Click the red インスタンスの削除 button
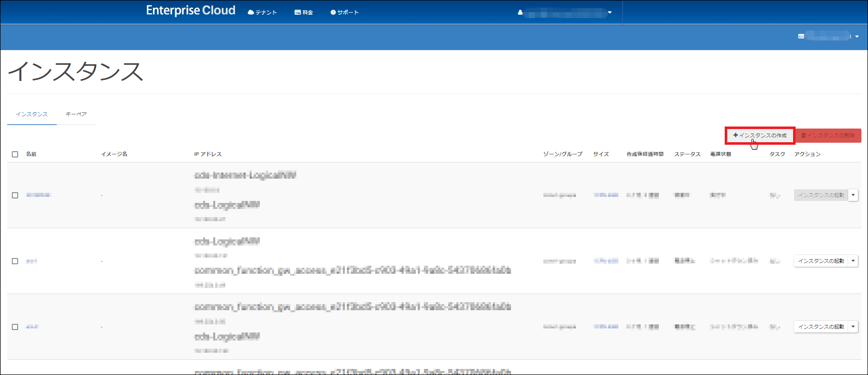Viewport: 868px width, 375px height. 828,136
